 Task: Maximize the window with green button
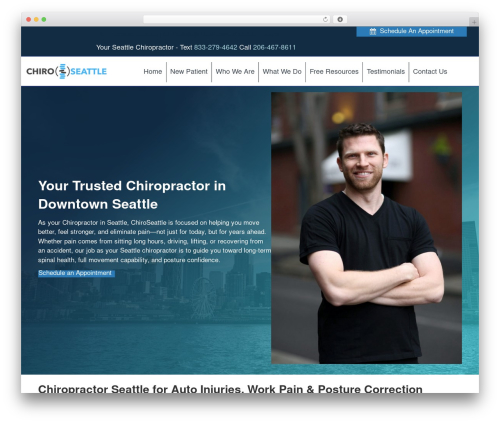[44, 20]
